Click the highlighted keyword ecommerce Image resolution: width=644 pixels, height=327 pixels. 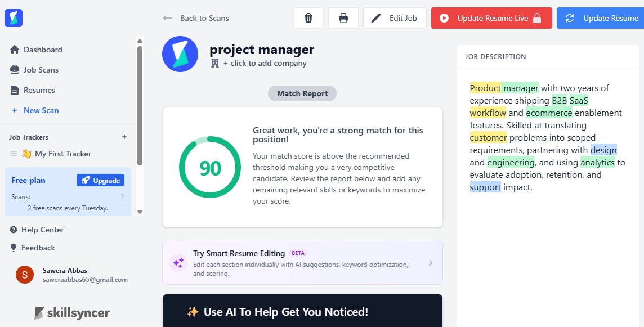(x=549, y=113)
